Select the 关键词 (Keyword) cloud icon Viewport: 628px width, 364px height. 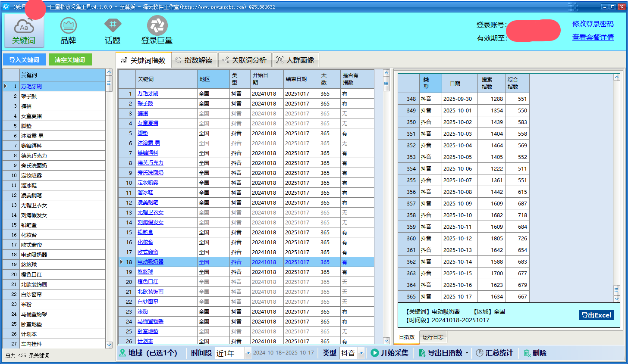(24, 27)
